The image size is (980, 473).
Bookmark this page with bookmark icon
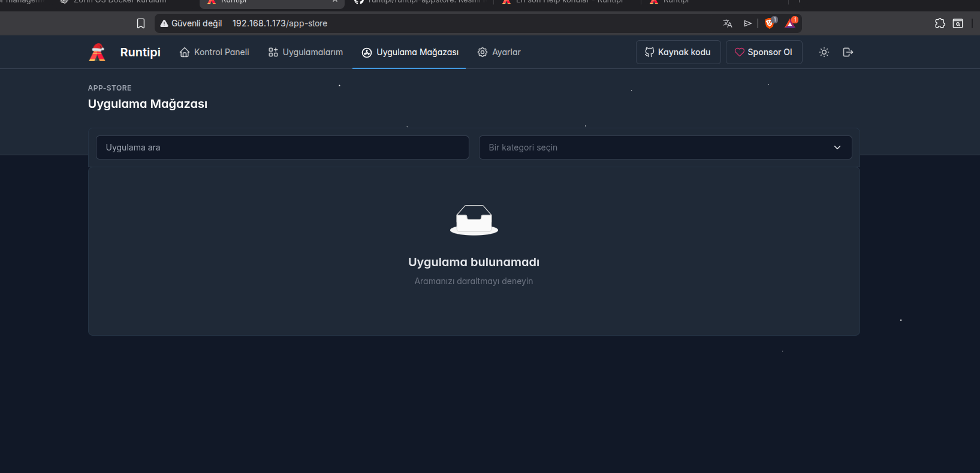(x=141, y=23)
